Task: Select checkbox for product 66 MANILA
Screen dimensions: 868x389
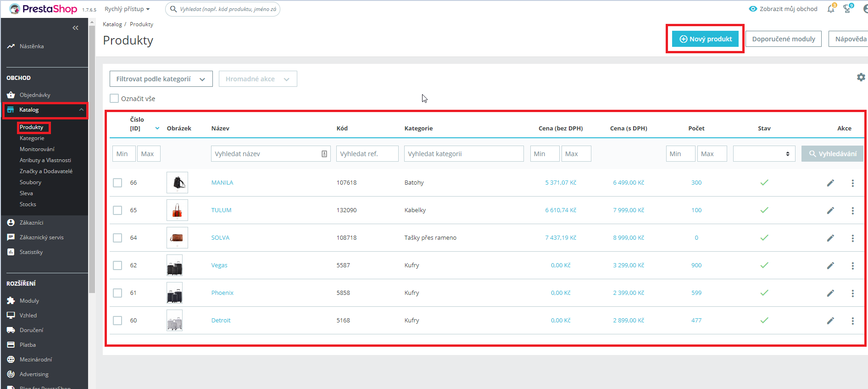Action: (117, 183)
